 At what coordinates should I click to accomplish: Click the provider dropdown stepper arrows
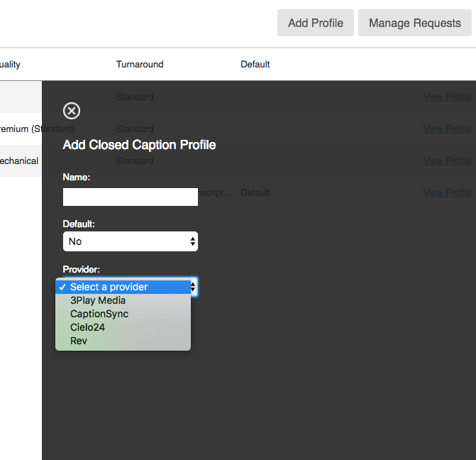click(x=194, y=287)
